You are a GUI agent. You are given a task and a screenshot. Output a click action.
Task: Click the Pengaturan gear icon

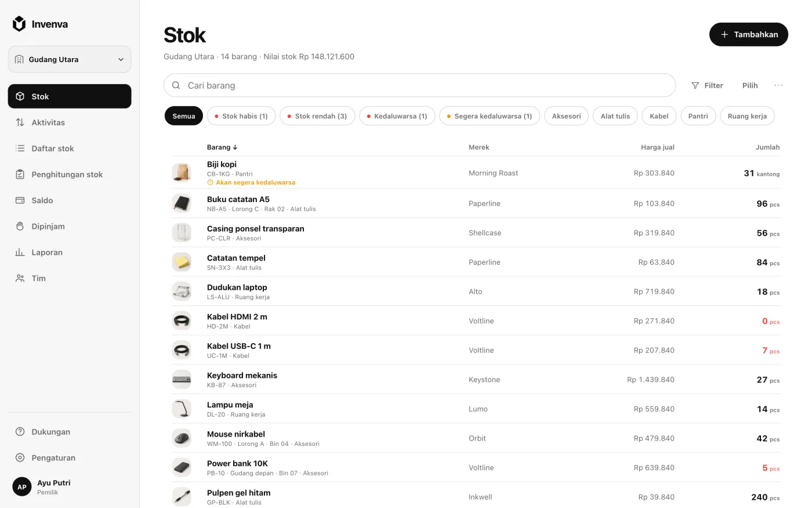[20, 457]
